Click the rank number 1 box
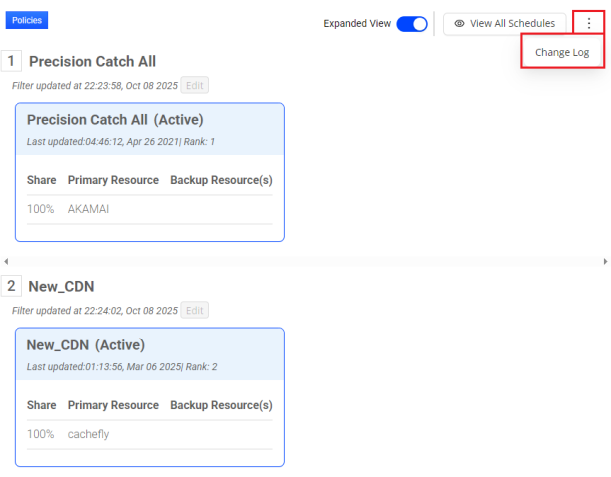The image size is (611, 477). [x=12, y=61]
